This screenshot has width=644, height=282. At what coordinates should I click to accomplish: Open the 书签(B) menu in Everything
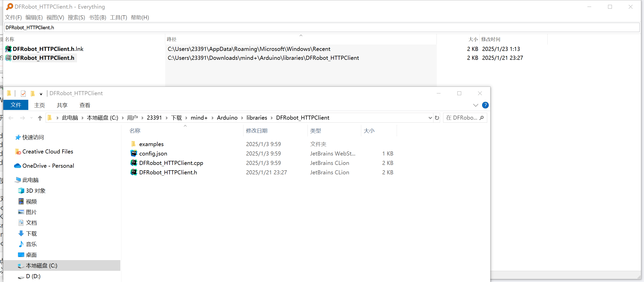(x=98, y=18)
